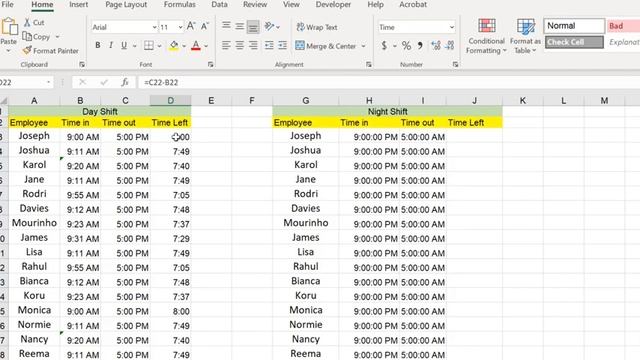Decrease indent
The width and height of the screenshot is (640, 360).
[269, 45]
